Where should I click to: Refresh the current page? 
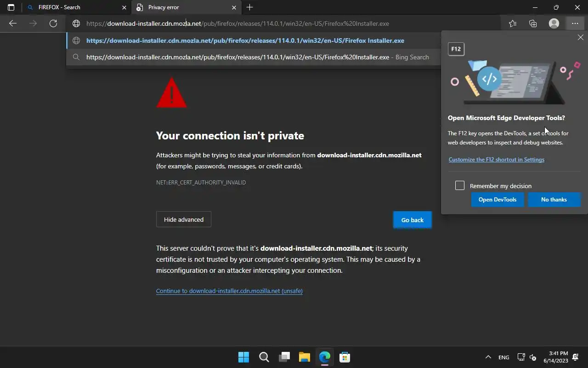click(x=53, y=23)
